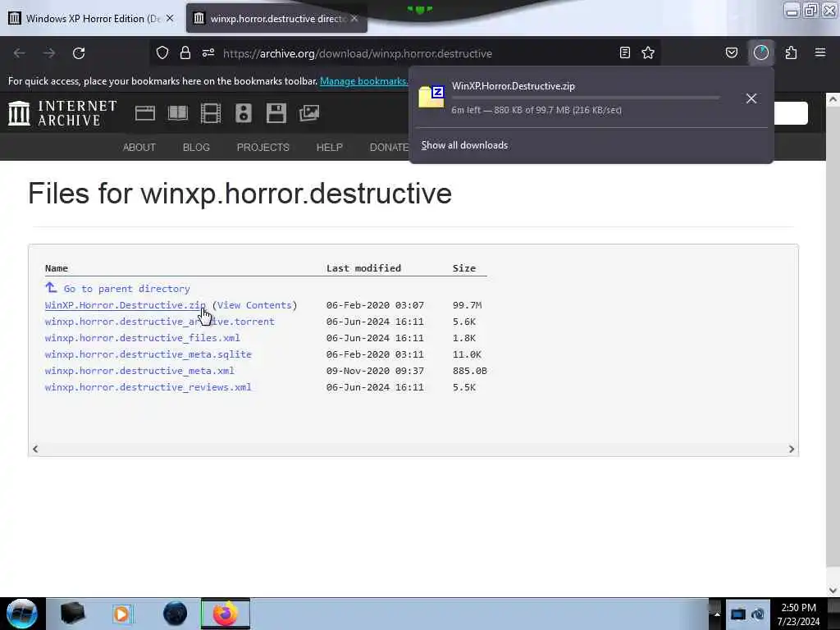
Task: Bookmark this page with the star
Action: pyautogui.click(x=648, y=53)
